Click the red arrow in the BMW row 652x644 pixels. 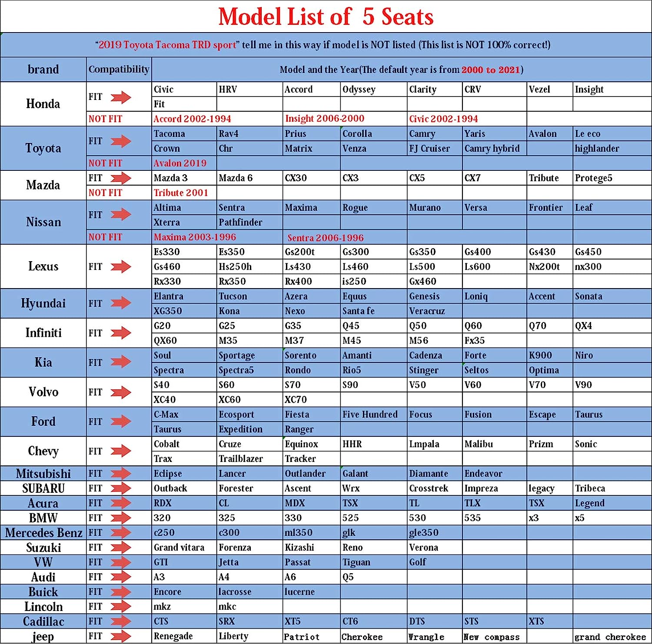pyautogui.click(x=120, y=518)
